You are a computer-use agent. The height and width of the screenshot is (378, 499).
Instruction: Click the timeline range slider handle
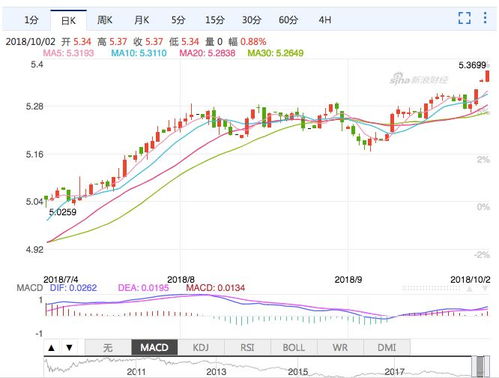coord(480,367)
